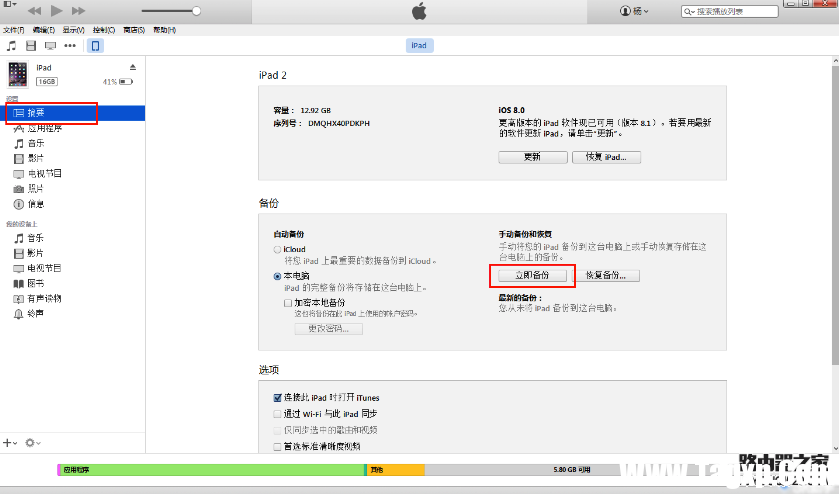The width and height of the screenshot is (839, 494).
Task: Uncheck 连接此 iPad 时打开 iTunes
Action: tap(277, 398)
